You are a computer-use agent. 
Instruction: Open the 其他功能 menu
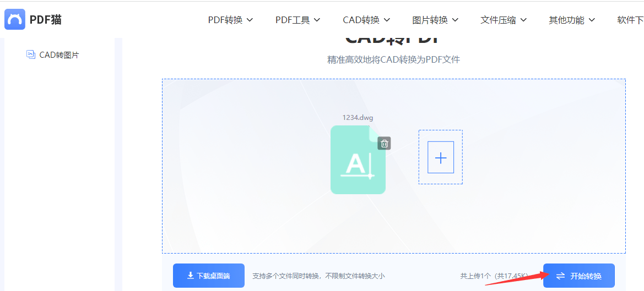tap(572, 20)
